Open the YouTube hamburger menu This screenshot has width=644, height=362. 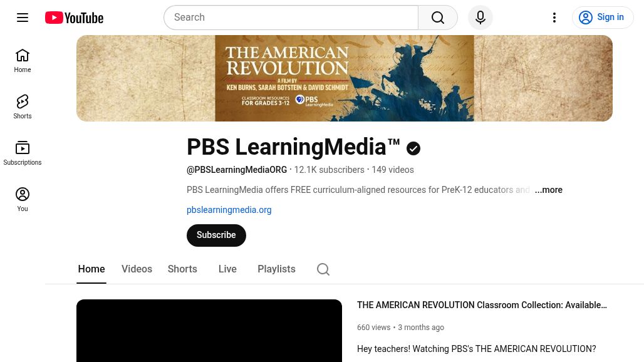23,17
